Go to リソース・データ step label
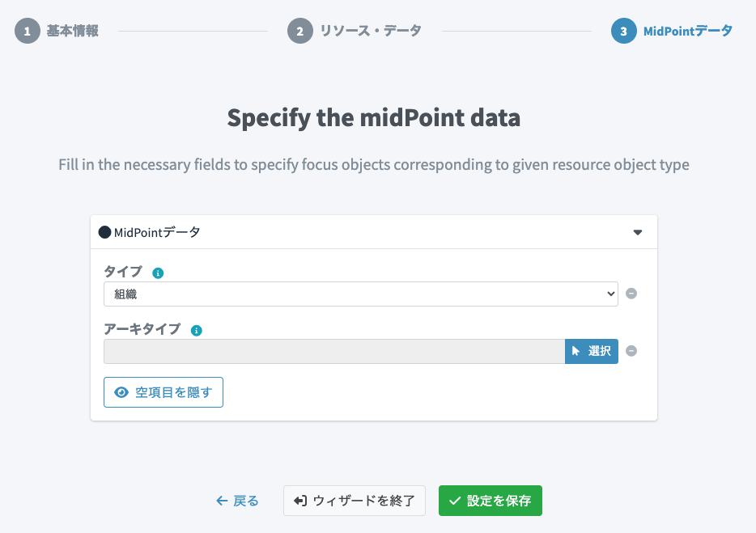Image resolution: width=756 pixels, height=533 pixels. click(x=370, y=32)
